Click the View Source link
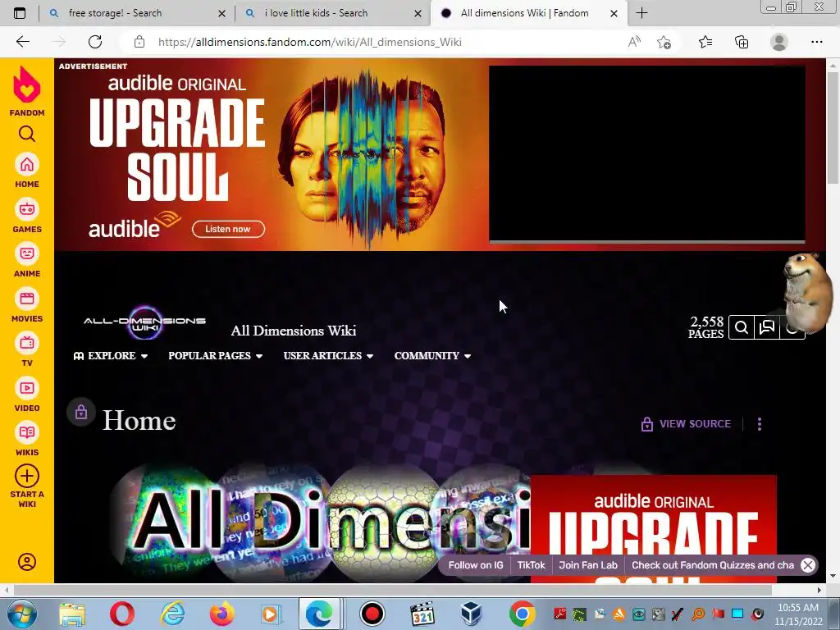840x630 pixels. coord(687,424)
